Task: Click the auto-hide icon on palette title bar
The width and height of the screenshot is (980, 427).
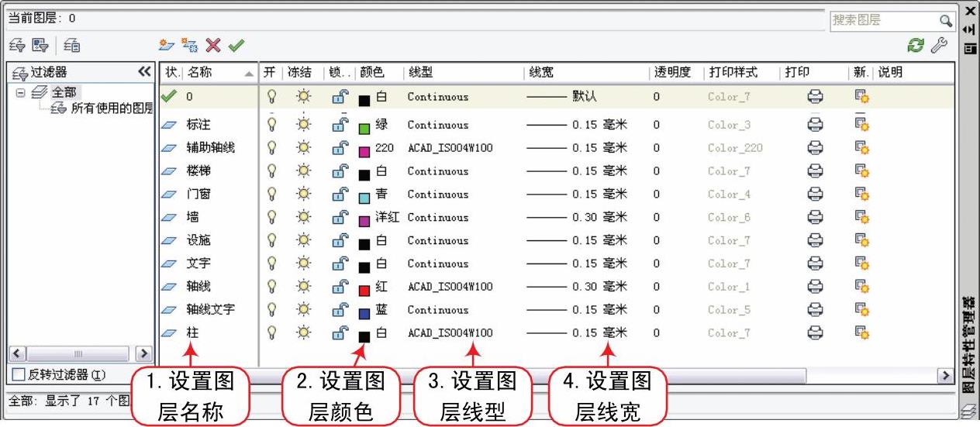Action: coord(969,29)
